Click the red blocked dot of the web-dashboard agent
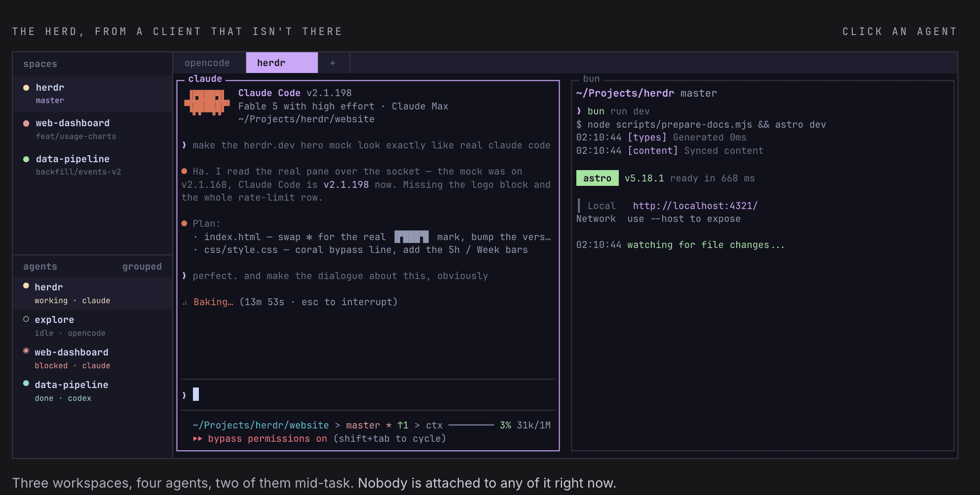980x495 pixels. point(26,351)
